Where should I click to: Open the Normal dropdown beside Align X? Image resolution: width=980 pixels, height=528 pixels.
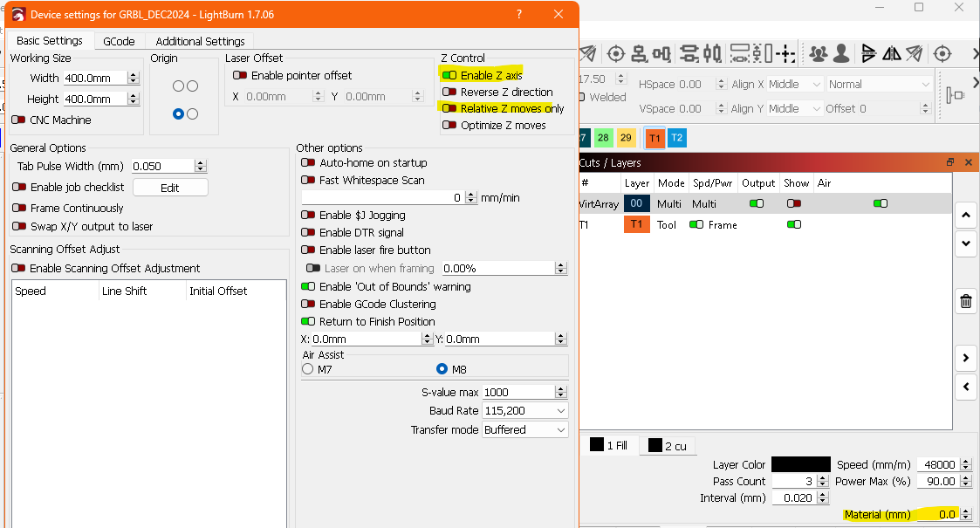[879, 85]
